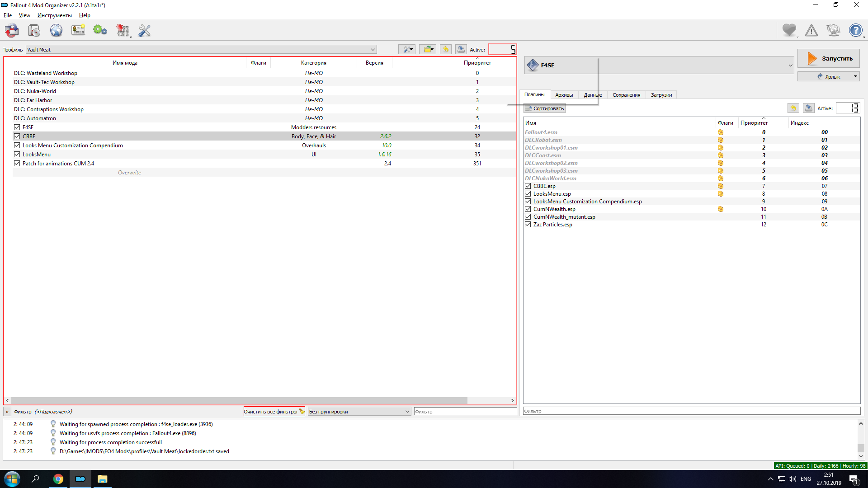Open the blue Help question mark icon
Image resolution: width=868 pixels, height=488 pixels.
855,30
